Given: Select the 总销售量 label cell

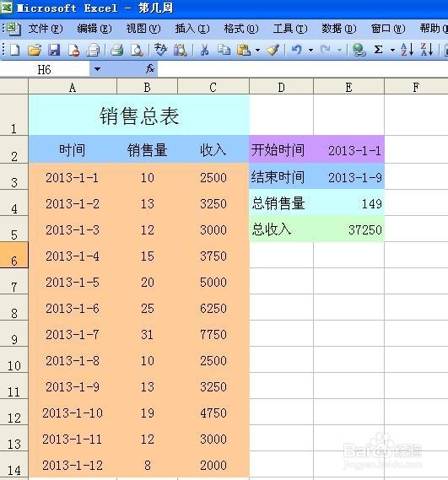Looking at the screenshot, I should (282, 202).
